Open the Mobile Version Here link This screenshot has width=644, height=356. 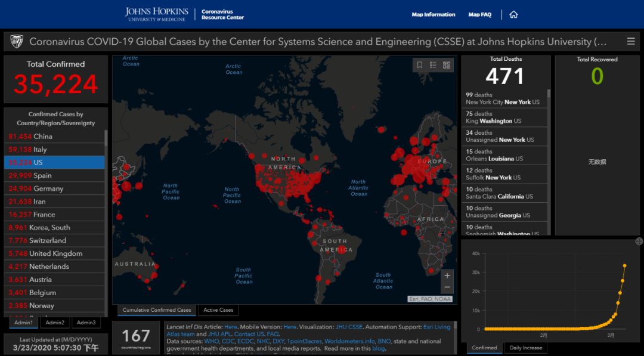click(290, 327)
